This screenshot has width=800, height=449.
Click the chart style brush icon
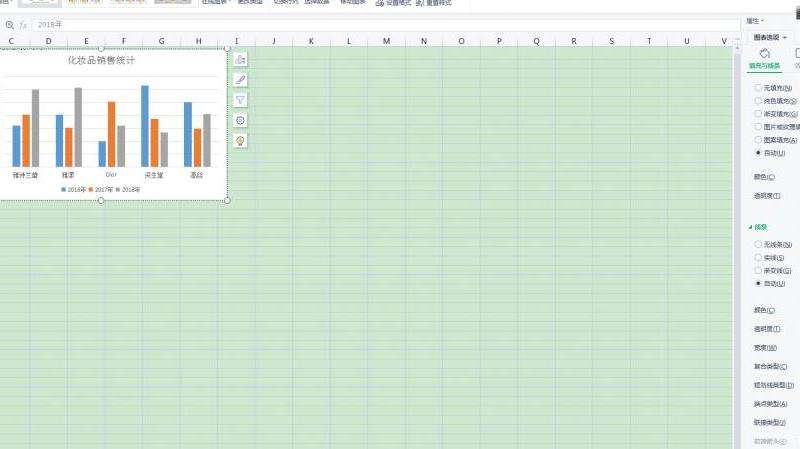(240, 80)
